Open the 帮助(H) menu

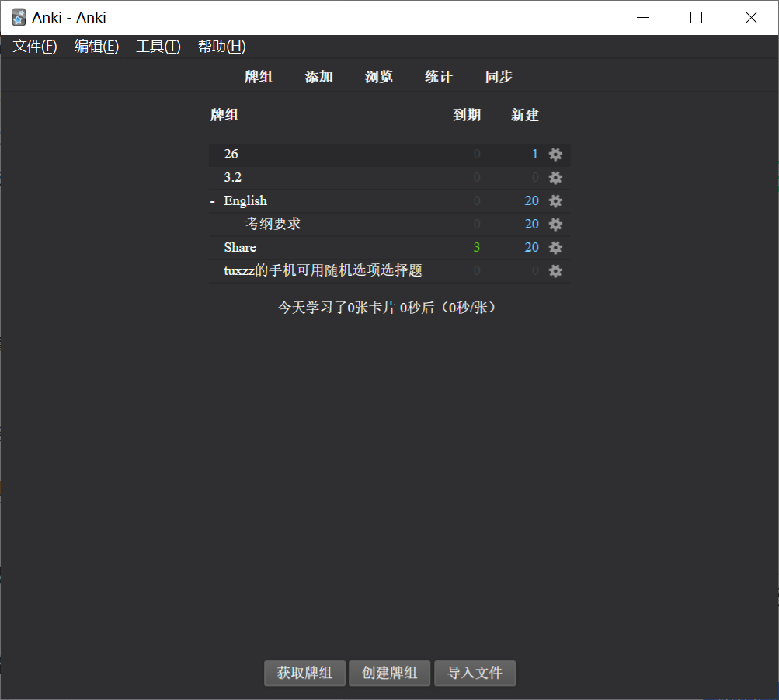[x=221, y=46]
